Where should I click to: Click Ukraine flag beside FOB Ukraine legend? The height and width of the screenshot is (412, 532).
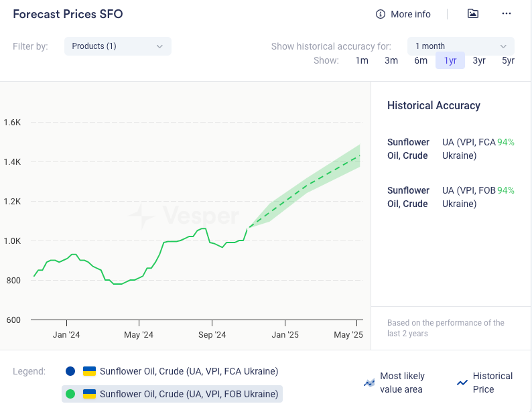89,394
